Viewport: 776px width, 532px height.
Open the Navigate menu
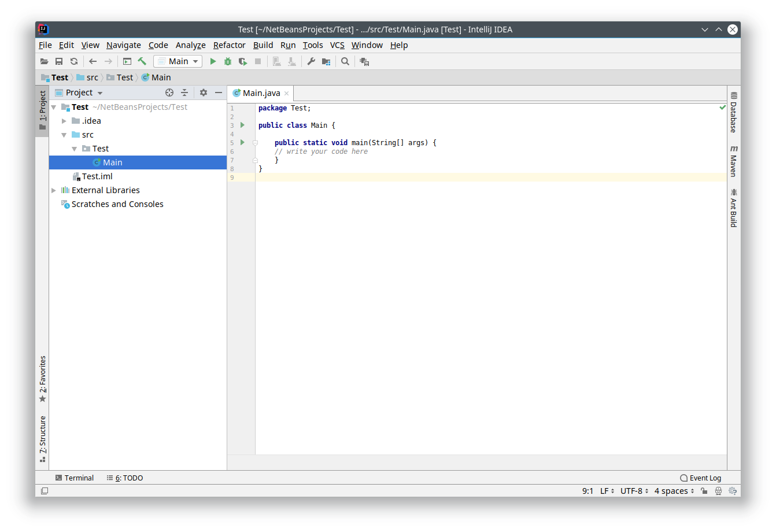(124, 45)
